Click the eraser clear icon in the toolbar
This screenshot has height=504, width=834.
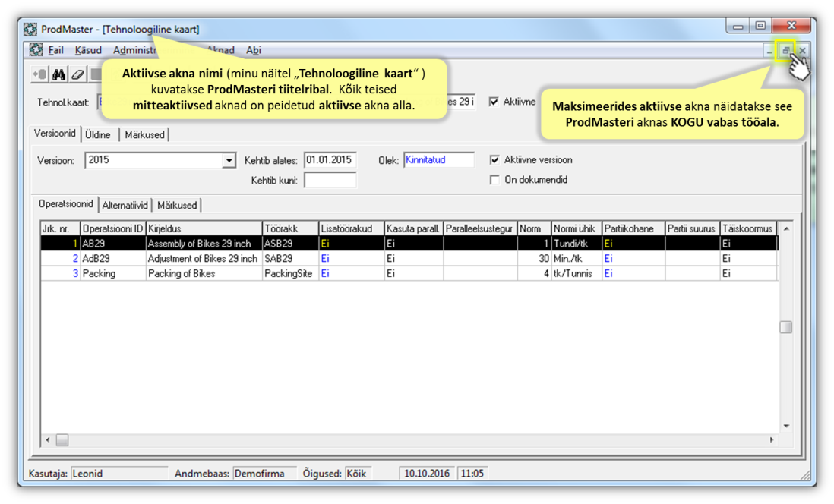(x=77, y=74)
